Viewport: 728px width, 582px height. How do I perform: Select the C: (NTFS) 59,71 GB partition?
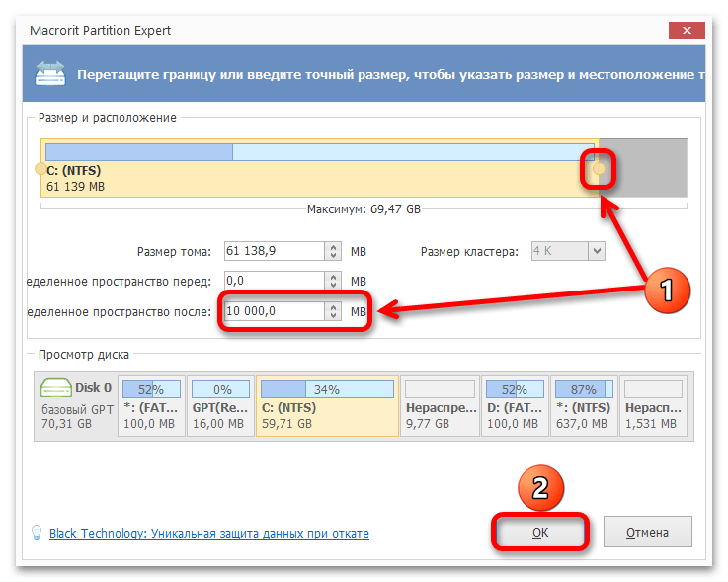coord(327,405)
